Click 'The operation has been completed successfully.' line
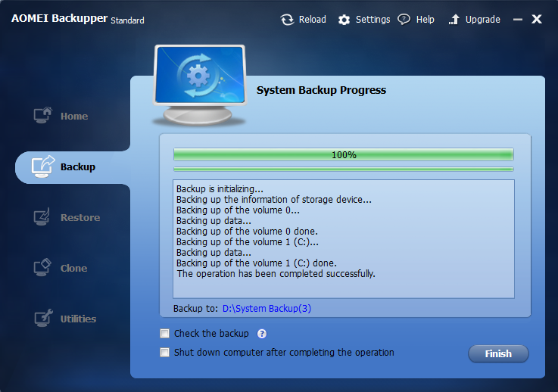 tap(276, 273)
